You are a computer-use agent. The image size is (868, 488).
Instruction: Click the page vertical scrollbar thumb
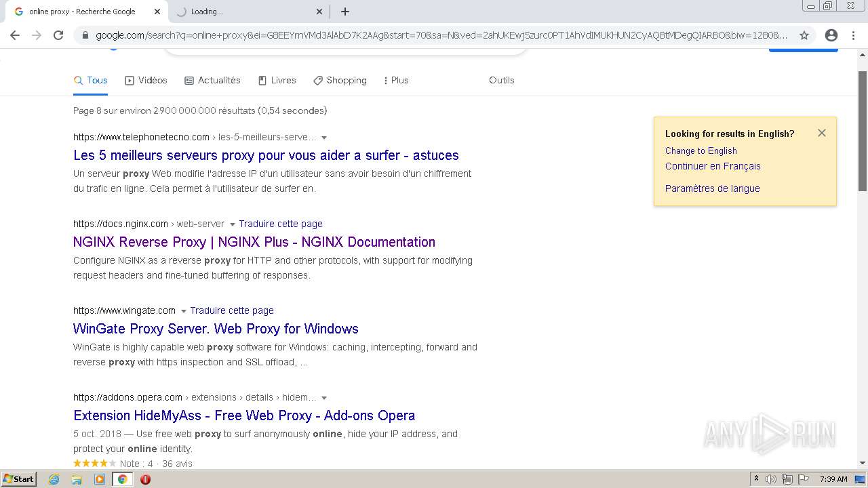point(863,130)
